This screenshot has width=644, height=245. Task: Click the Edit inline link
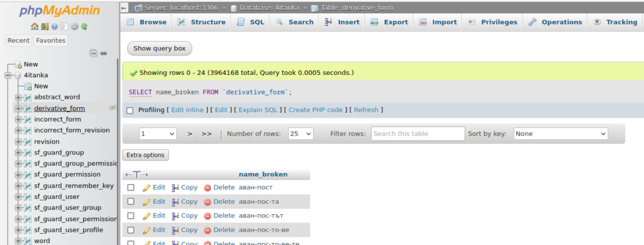pyautogui.click(x=187, y=110)
